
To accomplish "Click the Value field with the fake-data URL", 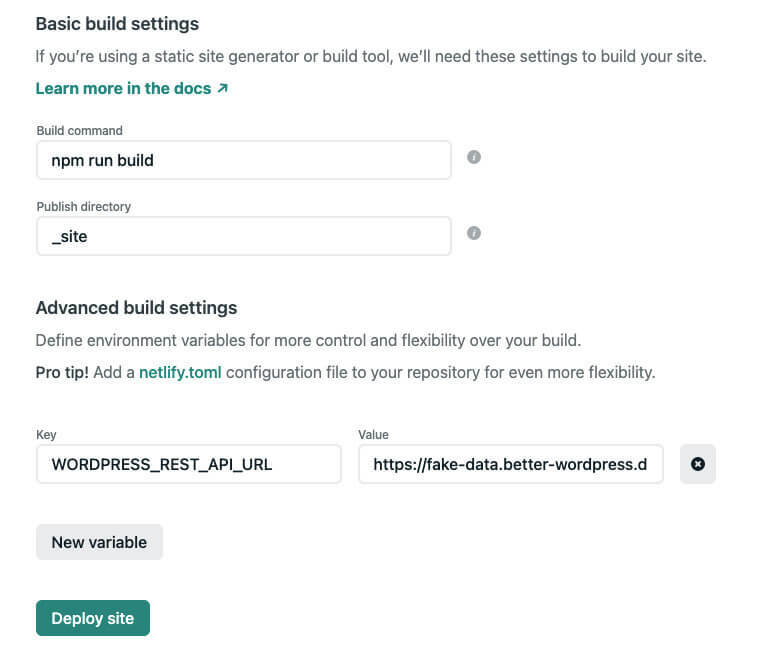I will point(510,464).
